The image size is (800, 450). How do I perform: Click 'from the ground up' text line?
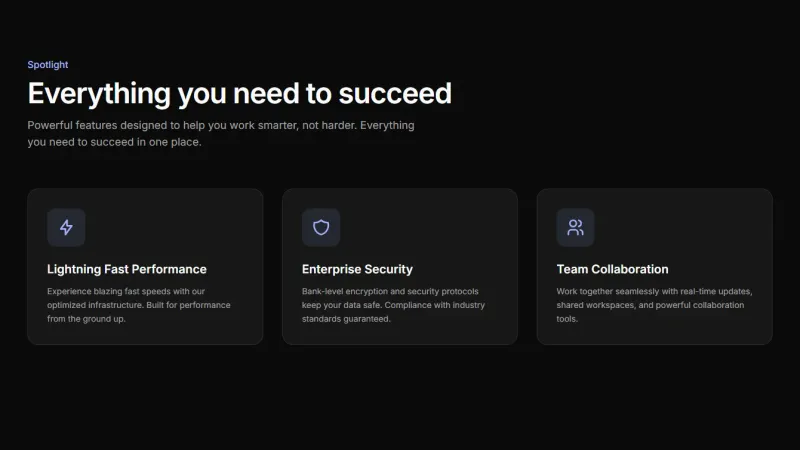(86, 319)
